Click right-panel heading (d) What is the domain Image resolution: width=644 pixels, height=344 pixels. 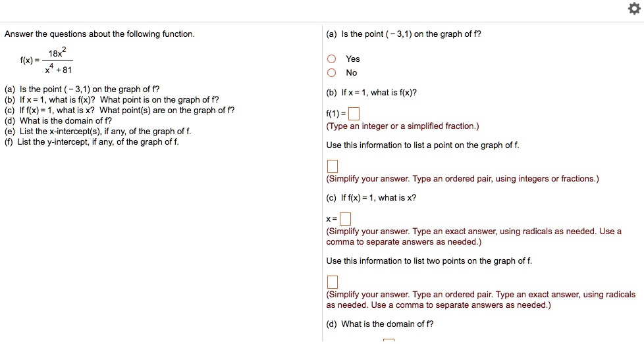(x=379, y=324)
